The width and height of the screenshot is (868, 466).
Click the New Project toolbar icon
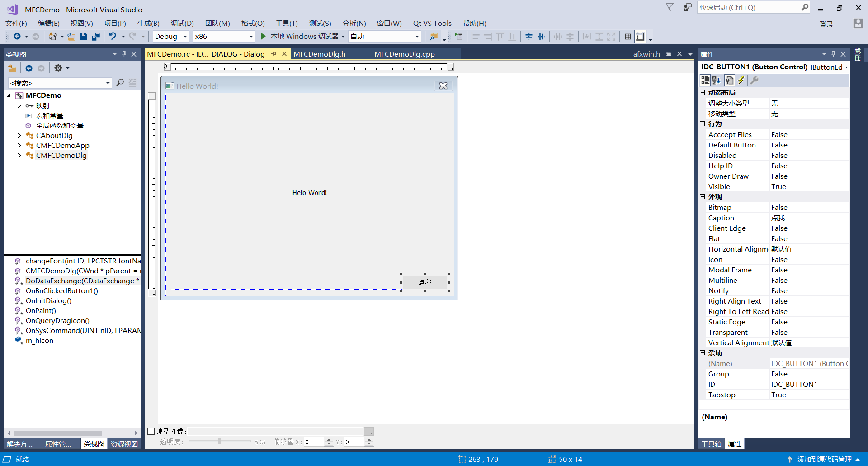tap(52, 37)
